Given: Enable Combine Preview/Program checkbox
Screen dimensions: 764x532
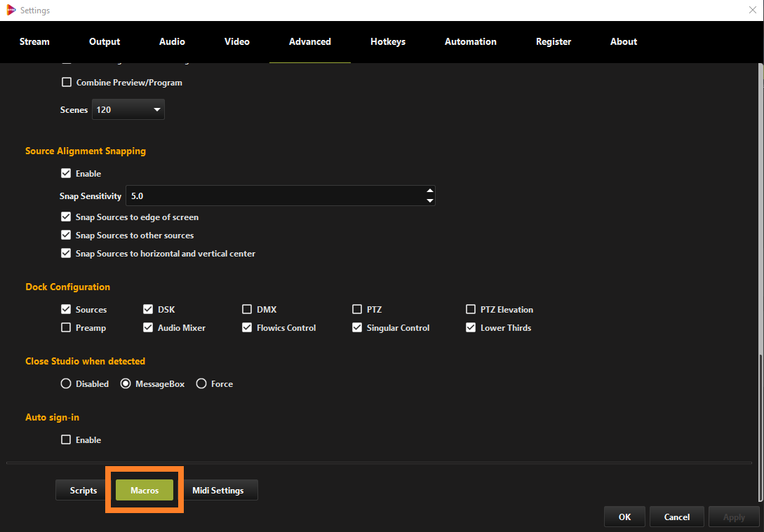Looking at the screenshot, I should tap(66, 82).
